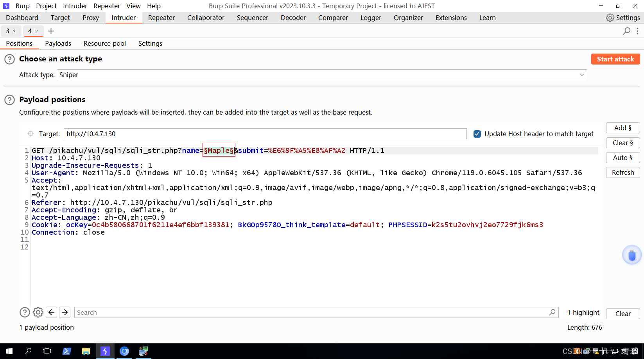The height and width of the screenshot is (359, 644).
Task: Open help for Payload positions
Action: (x=9, y=100)
